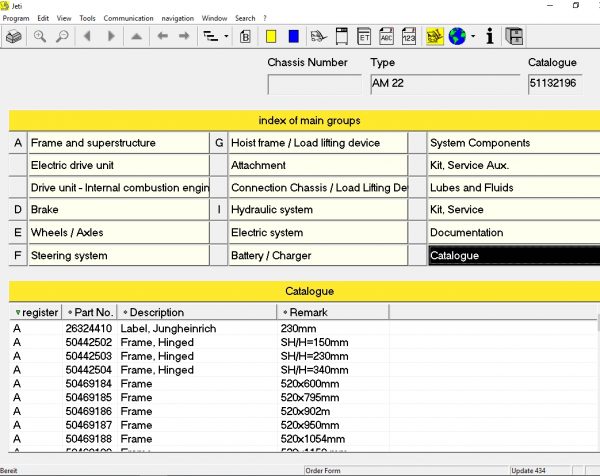Select Drive unit - Internal combustion engine group
This screenshot has width=600, height=476.
point(119,187)
